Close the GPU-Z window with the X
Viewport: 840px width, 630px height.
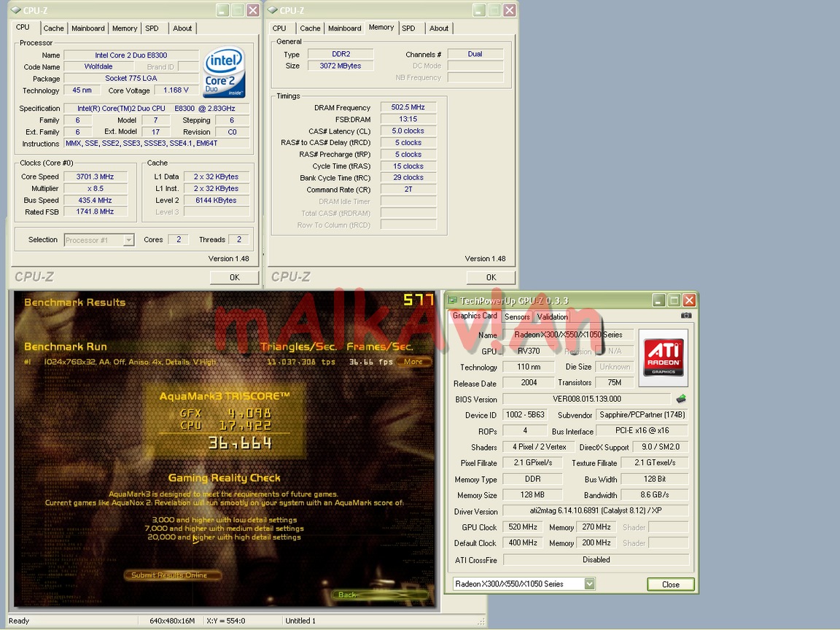pos(689,300)
